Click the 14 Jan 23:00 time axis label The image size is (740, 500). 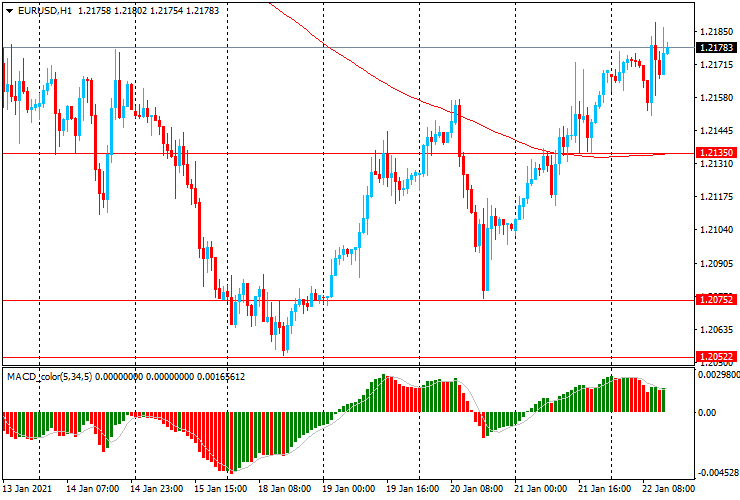pyautogui.click(x=157, y=488)
